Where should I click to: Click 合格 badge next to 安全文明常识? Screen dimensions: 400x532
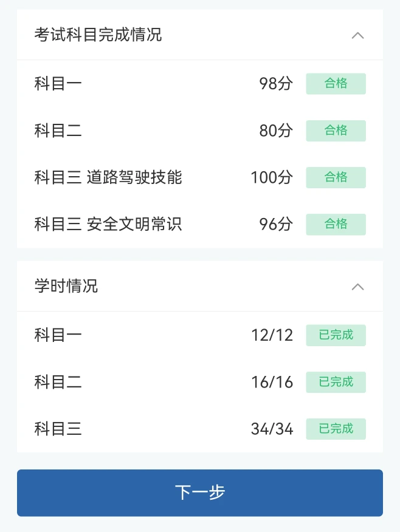[336, 224]
